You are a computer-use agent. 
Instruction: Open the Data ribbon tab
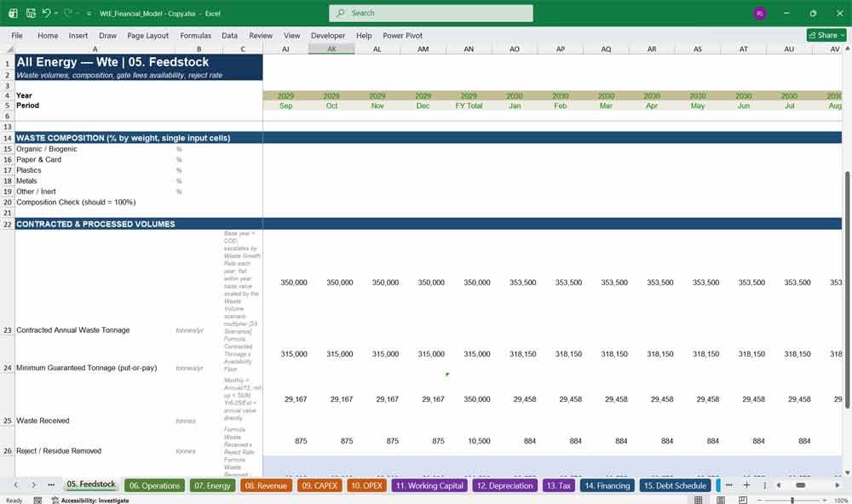click(x=229, y=35)
